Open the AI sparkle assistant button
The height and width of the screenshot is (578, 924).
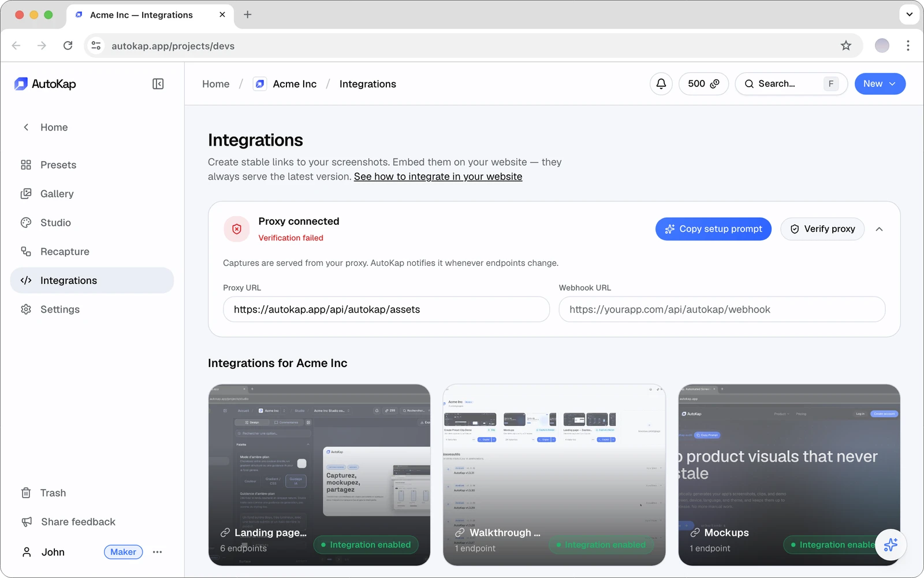(x=891, y=544)
